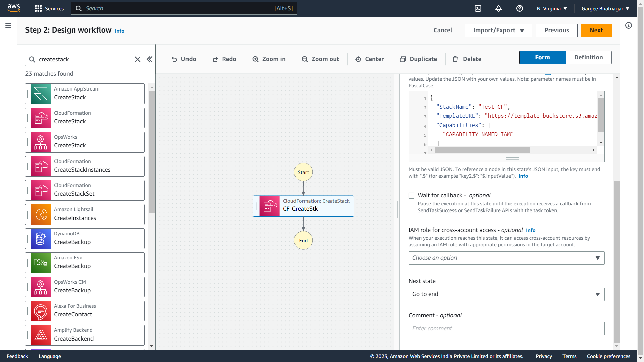Open the notifications bell icon
Viewport: 644px width, 362px height.
pos(499,8)
